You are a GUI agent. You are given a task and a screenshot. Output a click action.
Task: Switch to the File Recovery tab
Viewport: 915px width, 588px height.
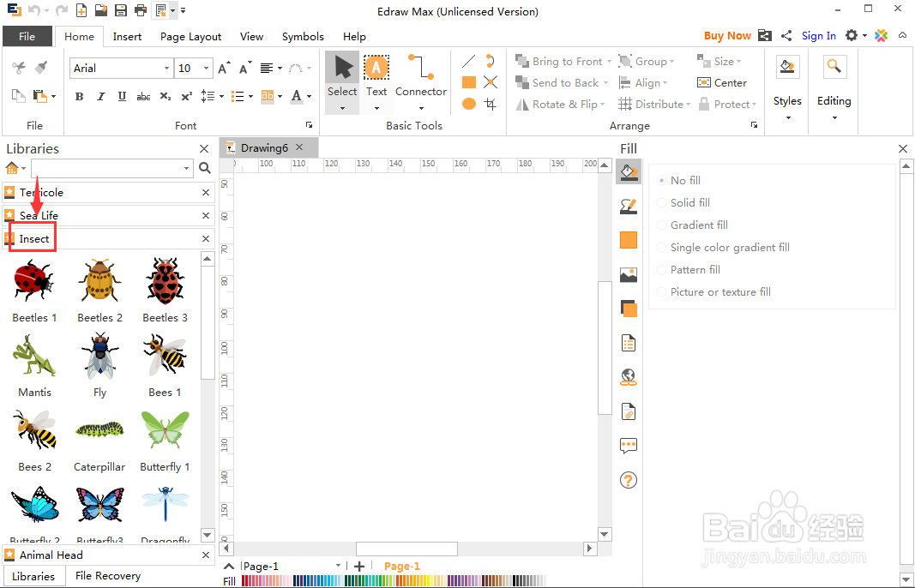coord(108,576)
